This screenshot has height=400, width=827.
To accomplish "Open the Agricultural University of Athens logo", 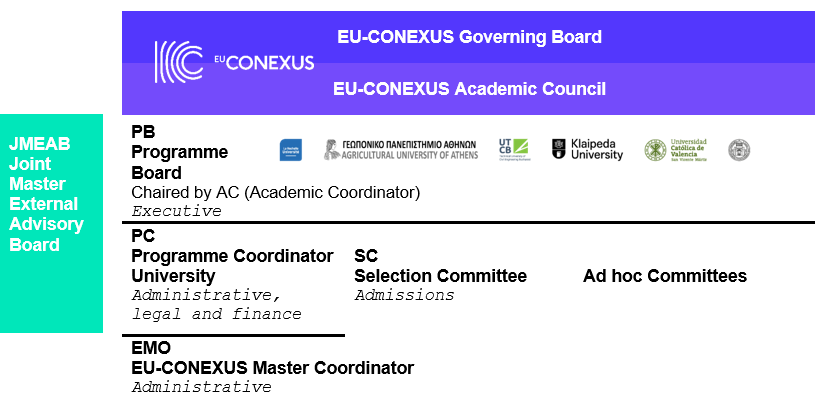I will point(401,150).
